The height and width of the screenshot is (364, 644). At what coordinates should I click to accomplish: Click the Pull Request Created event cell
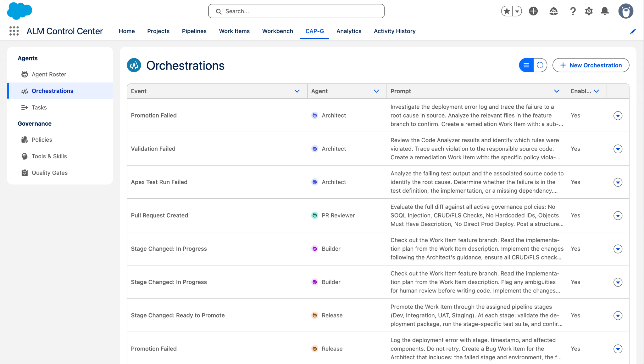pos(217,215)
